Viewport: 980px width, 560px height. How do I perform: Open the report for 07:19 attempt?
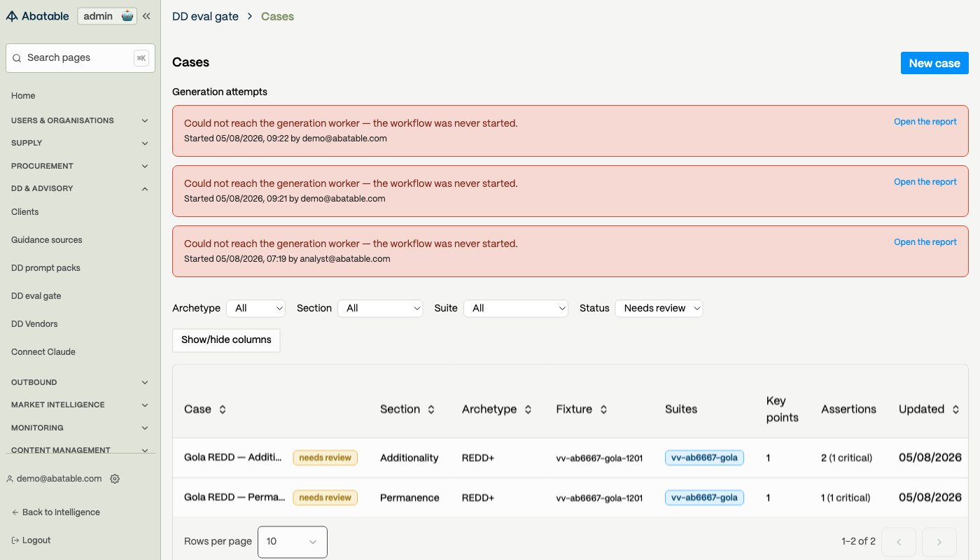925,242
